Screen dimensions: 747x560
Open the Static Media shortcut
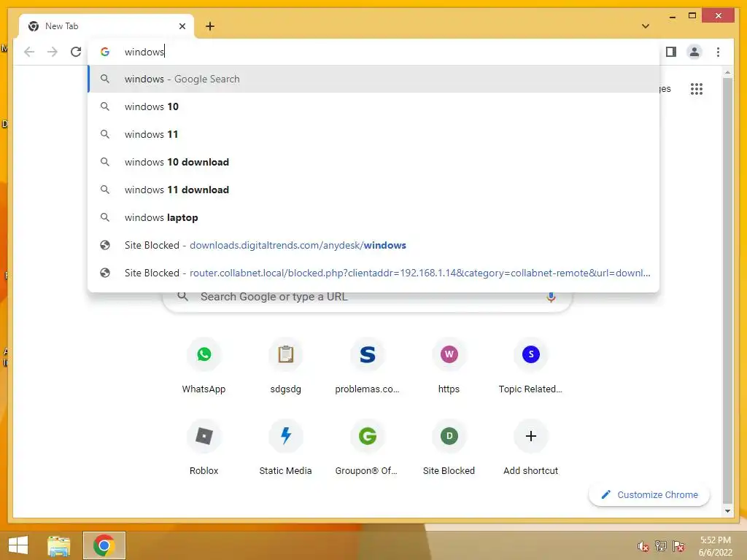click(x=285, y=448)
